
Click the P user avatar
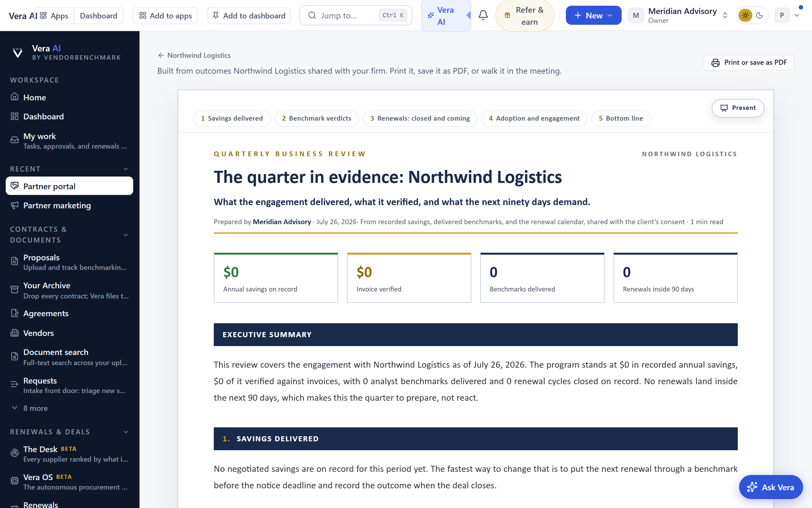(x=782, y=16)
